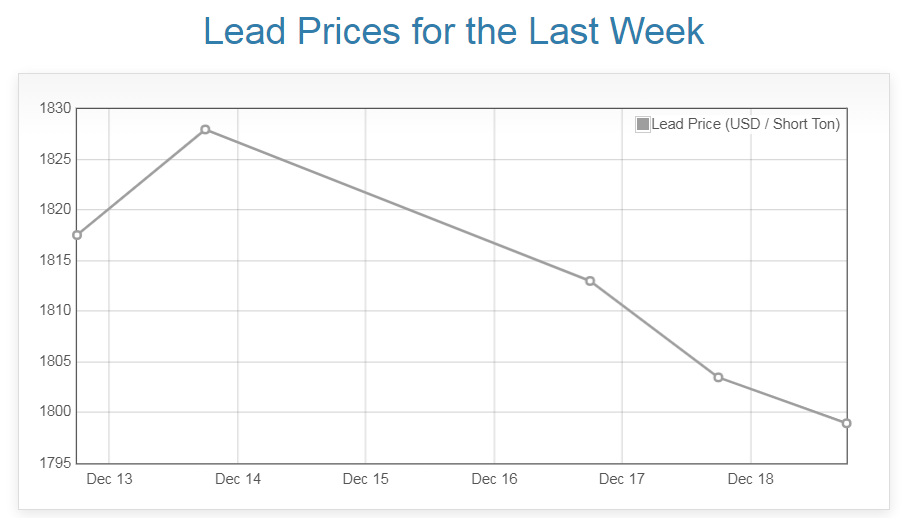Click the Dec 15 x-axis label

365,479
